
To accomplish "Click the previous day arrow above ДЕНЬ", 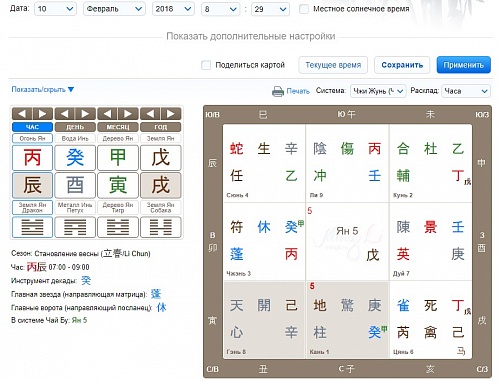I will [65, 114].
